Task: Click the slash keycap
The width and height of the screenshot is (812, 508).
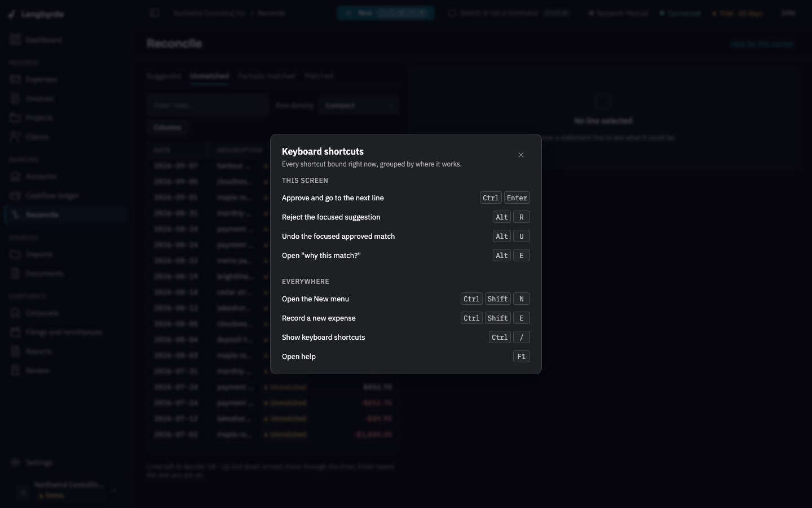Action: click(522, 338)
